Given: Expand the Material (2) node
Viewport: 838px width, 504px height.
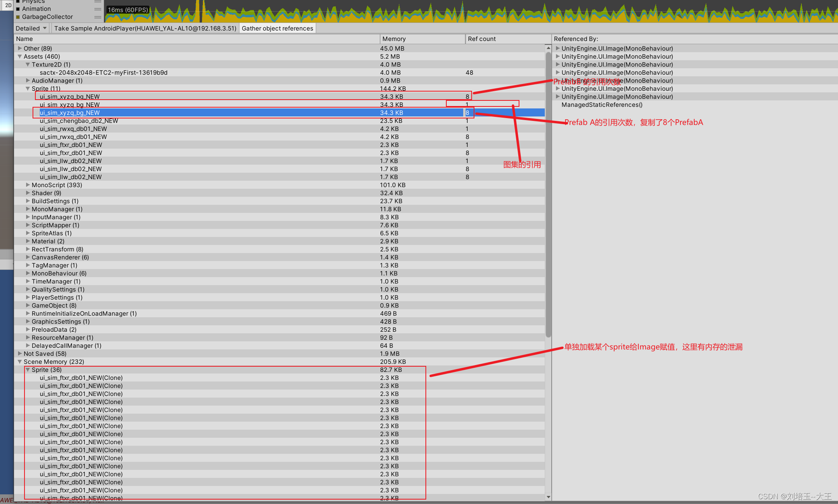Looking at the screenshot, I should pos(28,241).
